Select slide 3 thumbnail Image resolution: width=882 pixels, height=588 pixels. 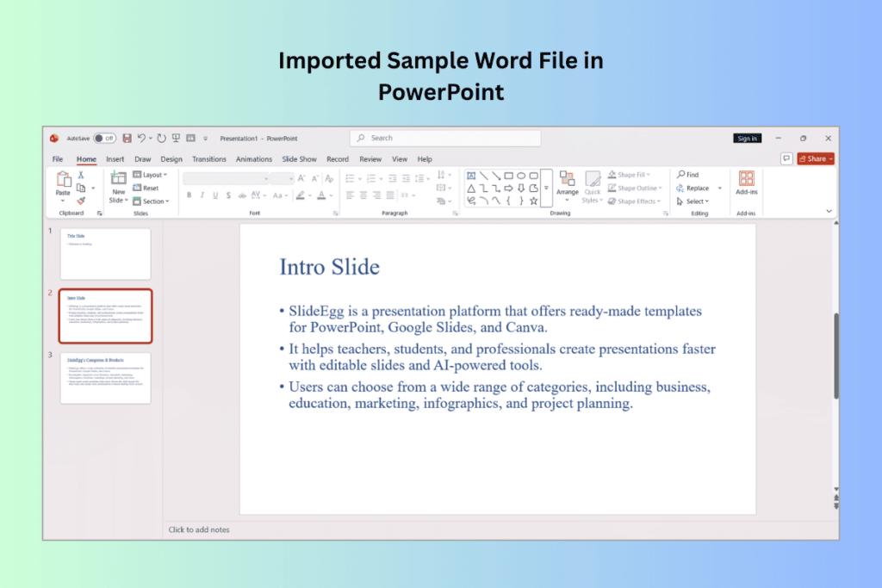pos(106,378)
